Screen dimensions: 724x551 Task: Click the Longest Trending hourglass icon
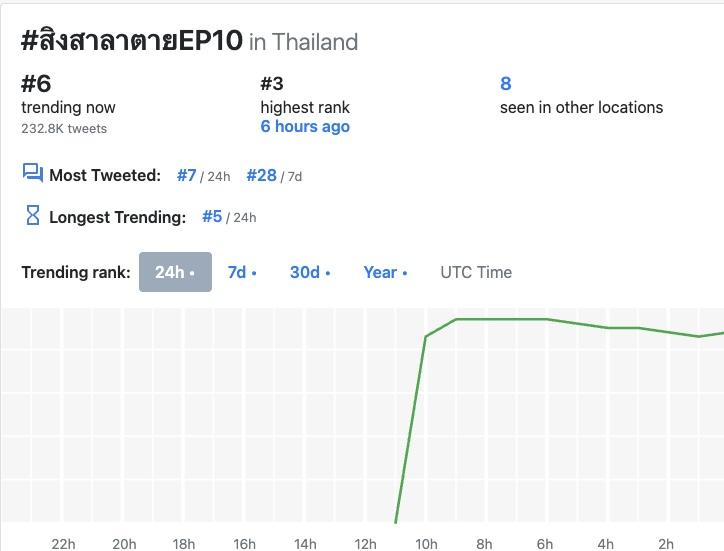32,215
